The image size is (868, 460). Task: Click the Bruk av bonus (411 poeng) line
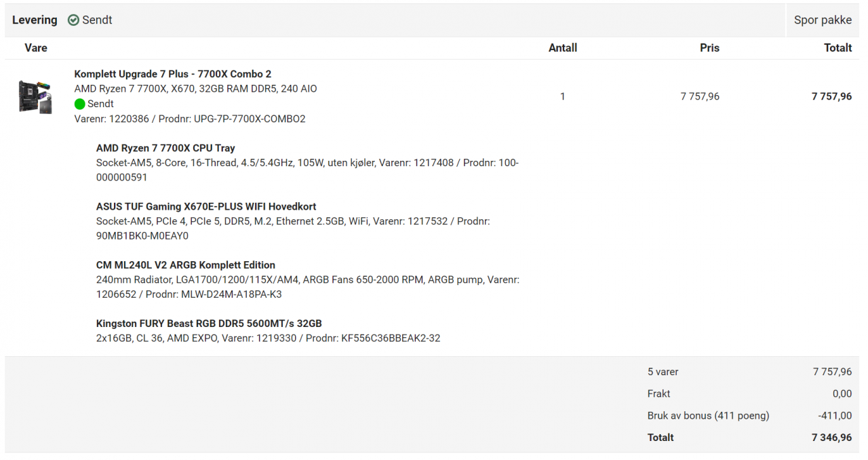click(x=708, y=415)
